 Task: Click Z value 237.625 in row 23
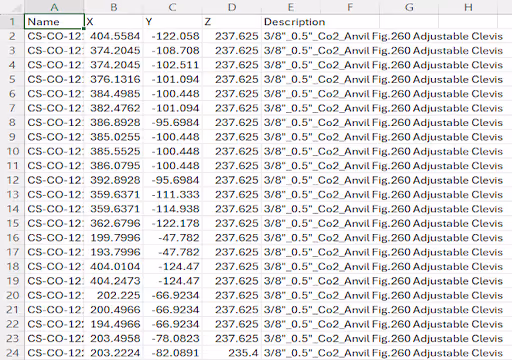point(232,338)
